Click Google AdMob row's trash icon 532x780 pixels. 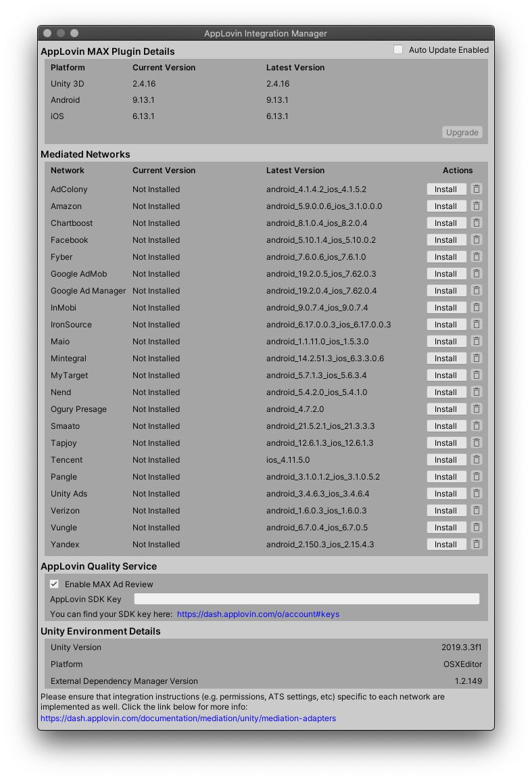[x=477, y=273]
